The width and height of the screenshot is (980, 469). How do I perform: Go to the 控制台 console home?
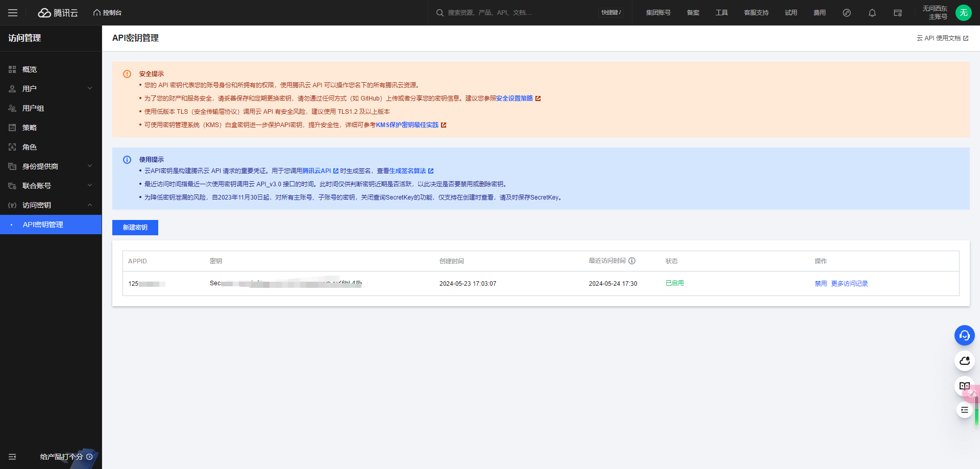pyautogui.click(x=107, y=13)
